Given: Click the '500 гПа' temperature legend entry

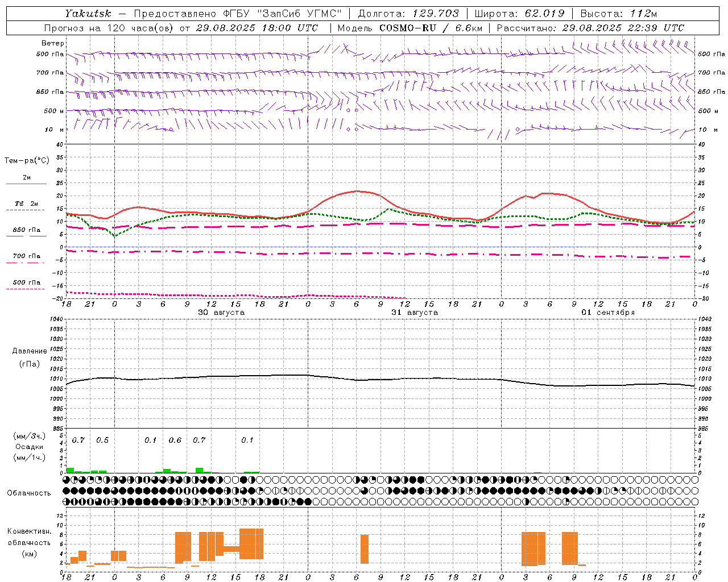Looking at the screenshot, I should tap(27, 282).
